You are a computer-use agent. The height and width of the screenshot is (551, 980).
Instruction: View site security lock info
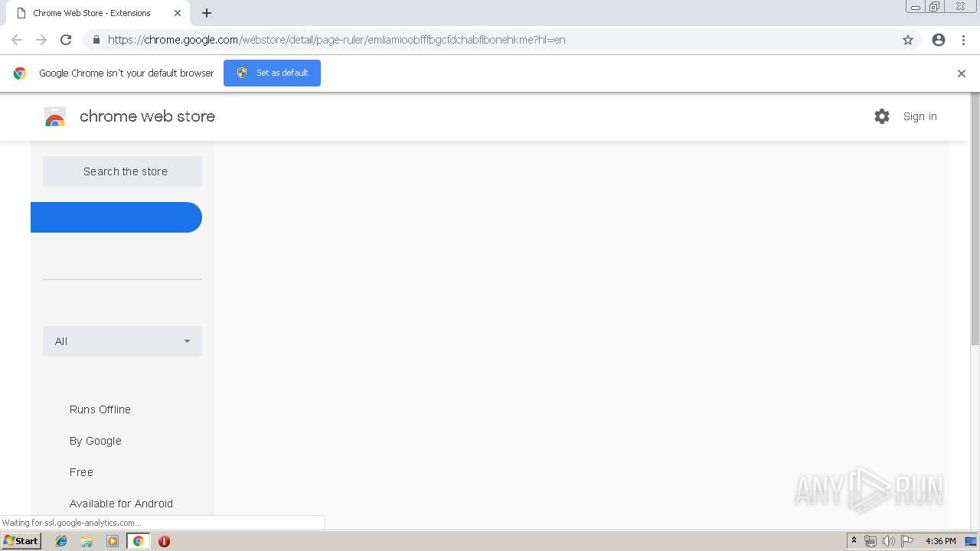tap(96, 40)
